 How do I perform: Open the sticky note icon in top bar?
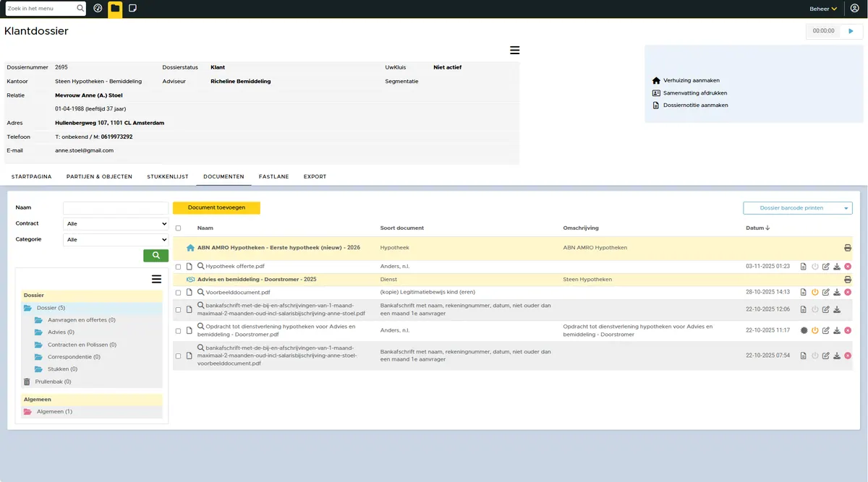(132, 9)
